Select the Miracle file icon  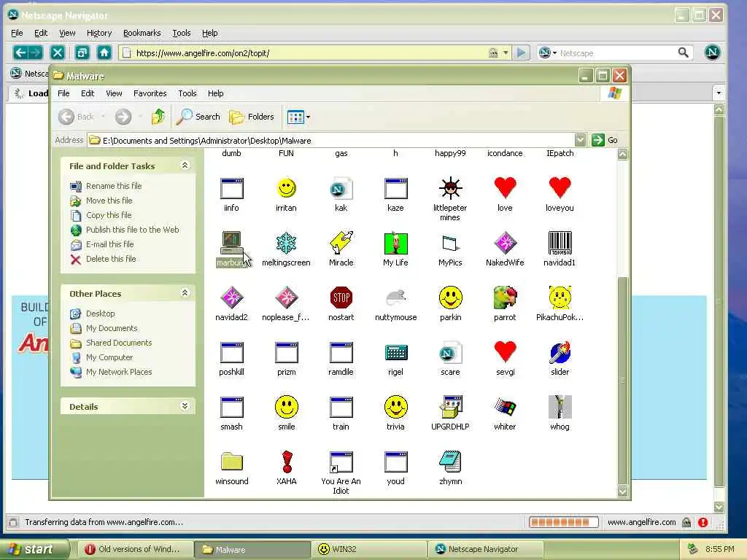point(341,243)
